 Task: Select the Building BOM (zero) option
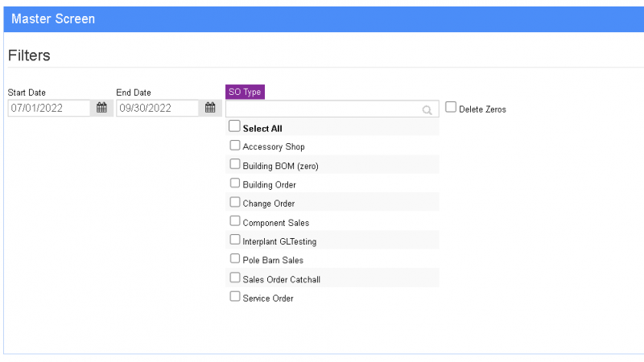(x=234, y=164)
